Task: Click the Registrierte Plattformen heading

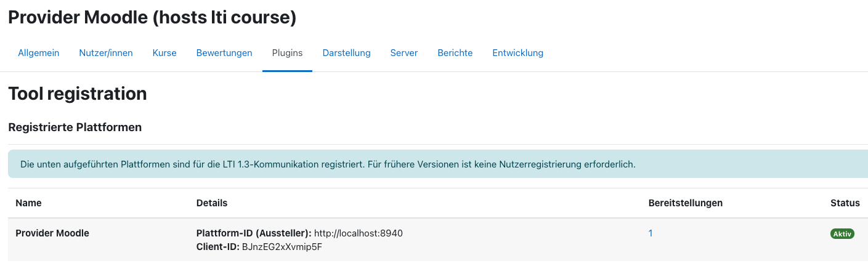Action: pyautogui.click(x=75, y=127)
